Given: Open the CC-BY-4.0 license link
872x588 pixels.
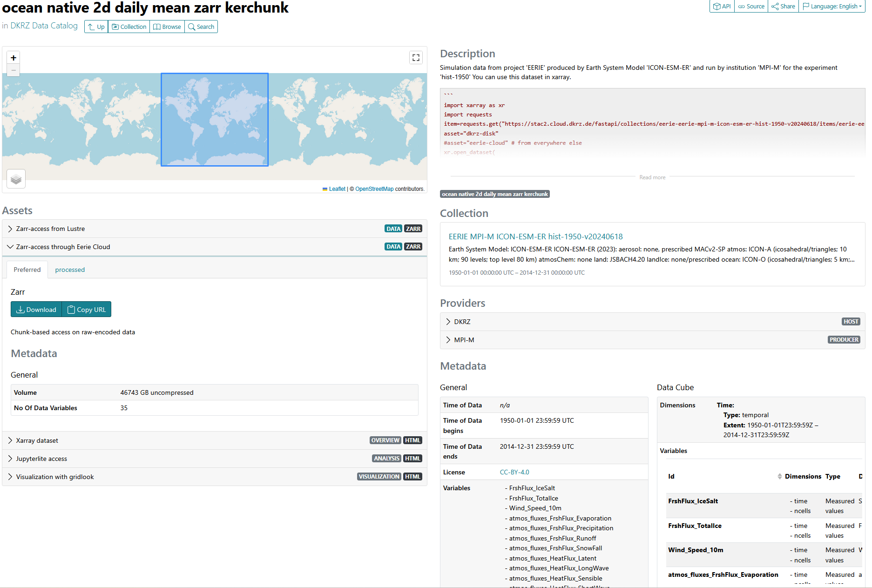Looking at the screenshot, I should coord(514,472).
